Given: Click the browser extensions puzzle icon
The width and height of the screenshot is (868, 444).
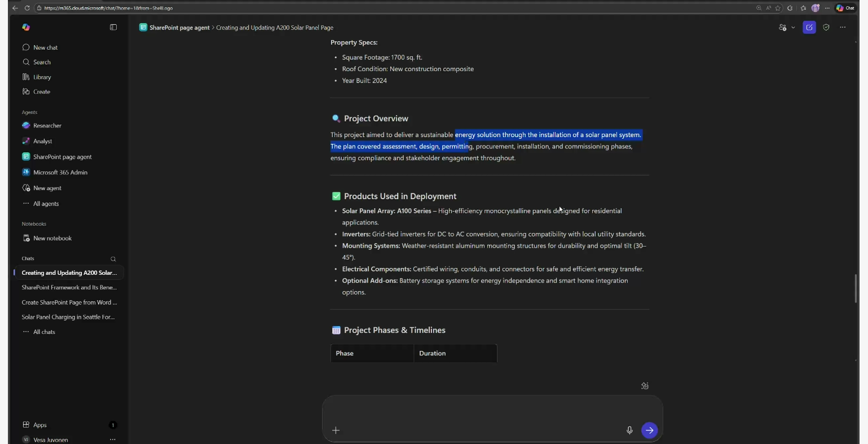Looking at the screenshot, I should click(x=790, y=8).
